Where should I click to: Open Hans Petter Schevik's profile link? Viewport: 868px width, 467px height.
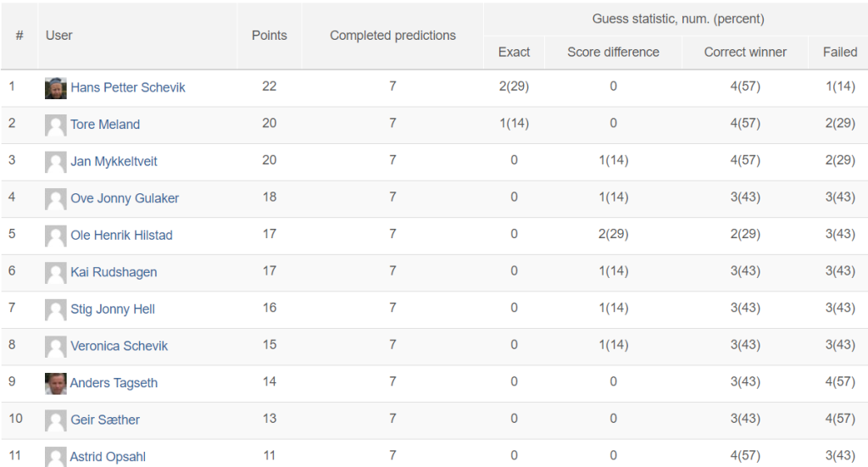click(128, 87)
